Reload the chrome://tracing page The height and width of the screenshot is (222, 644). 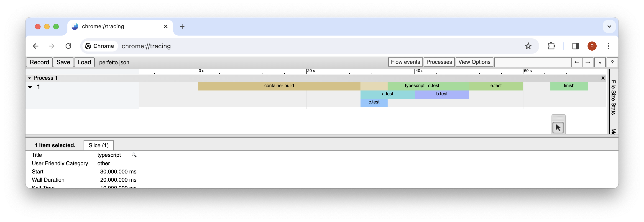(x=68, y=46)
